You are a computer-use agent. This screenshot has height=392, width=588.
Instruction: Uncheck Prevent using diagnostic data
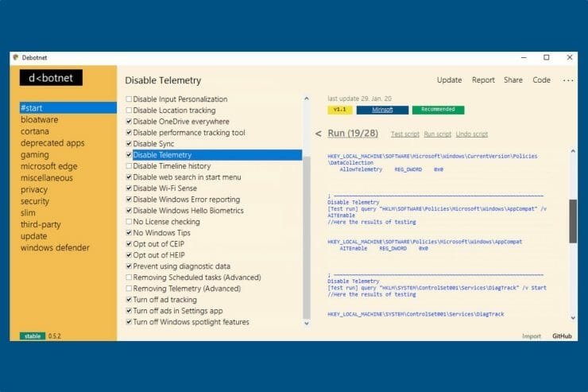tap(129, 266)
